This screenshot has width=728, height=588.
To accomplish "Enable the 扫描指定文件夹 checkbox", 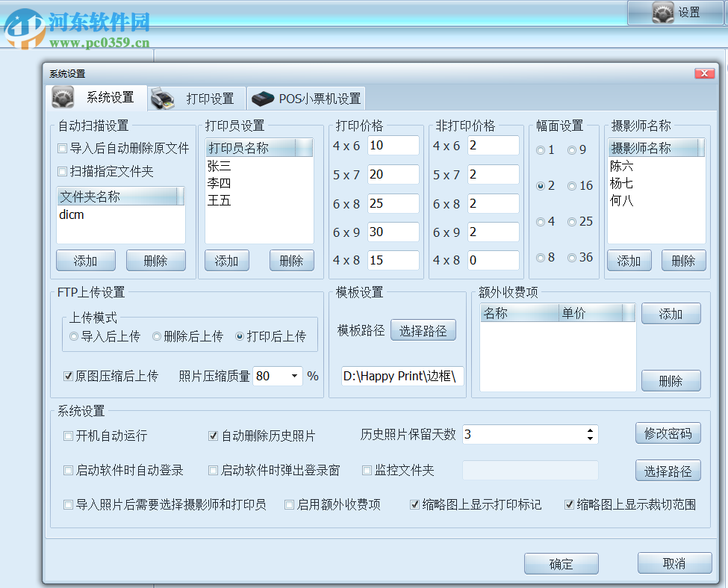I will [62, 170].
